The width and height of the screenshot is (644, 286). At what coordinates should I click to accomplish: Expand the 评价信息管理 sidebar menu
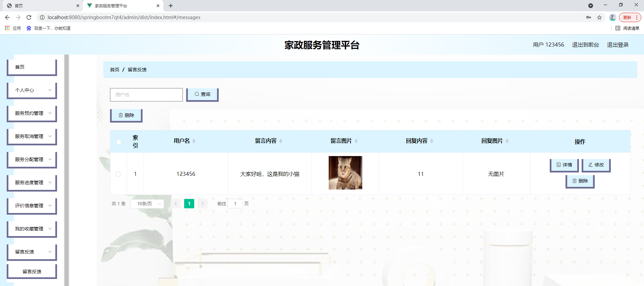pos(32,206)
